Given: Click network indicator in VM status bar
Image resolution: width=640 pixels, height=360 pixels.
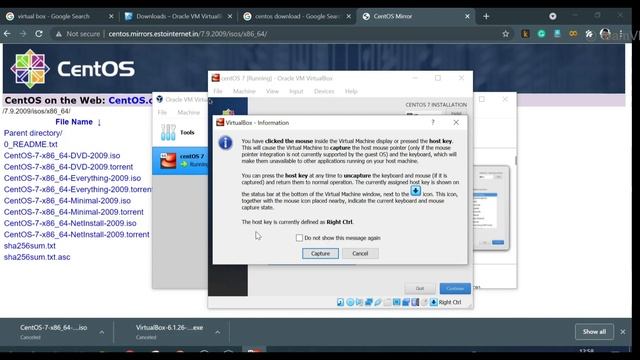Looking at the screenshot, I should pyautogui.click(x=369, y=302).
